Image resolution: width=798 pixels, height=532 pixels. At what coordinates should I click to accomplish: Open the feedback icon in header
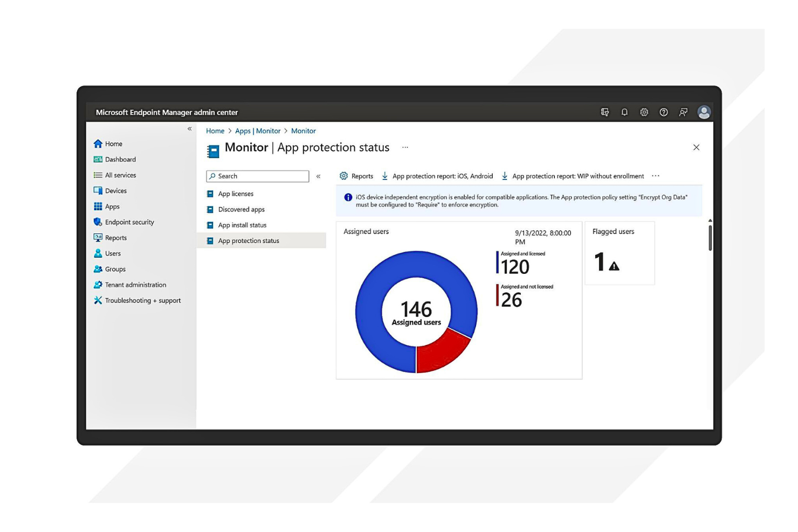coord(683,112)
